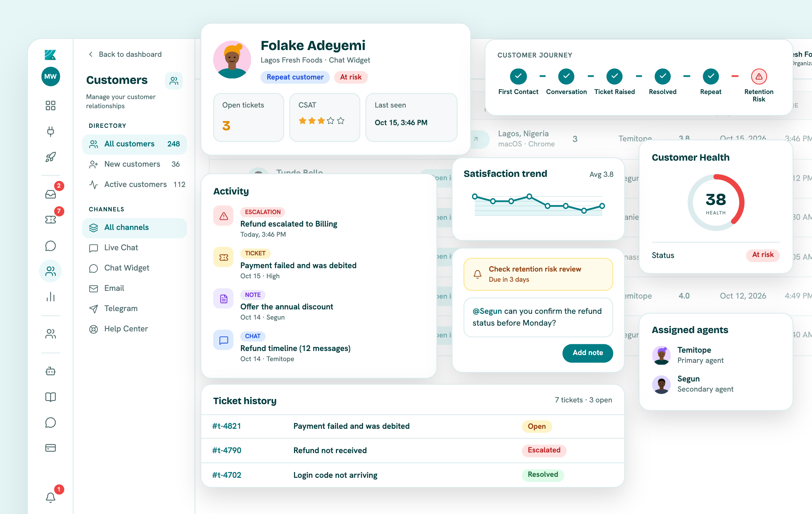This screenshot has width=812, height=514.
Task: Open ticket #t-4790
Action: click(x=412, y=450)
